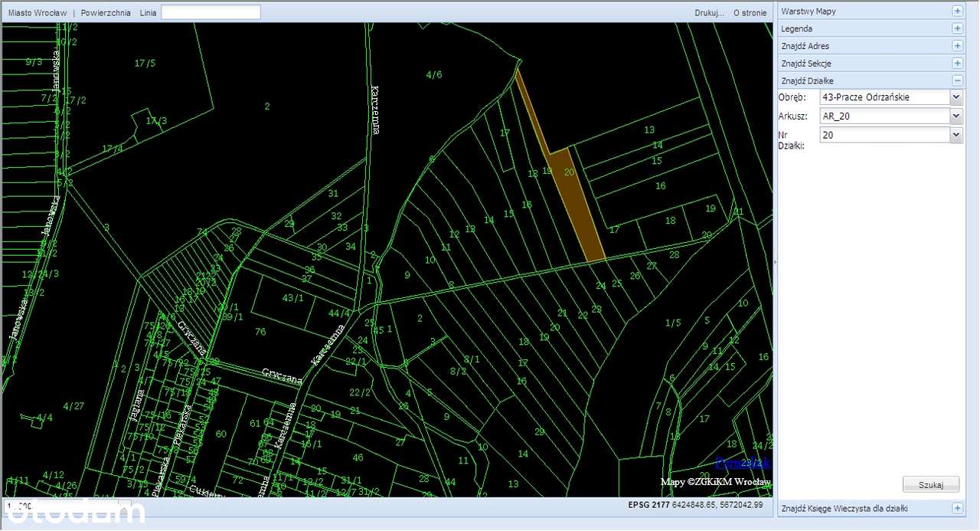Screen dimensions: 980x531
Task: Open the Arkusz AR_20 dropdown
Action: coord(955,116)
